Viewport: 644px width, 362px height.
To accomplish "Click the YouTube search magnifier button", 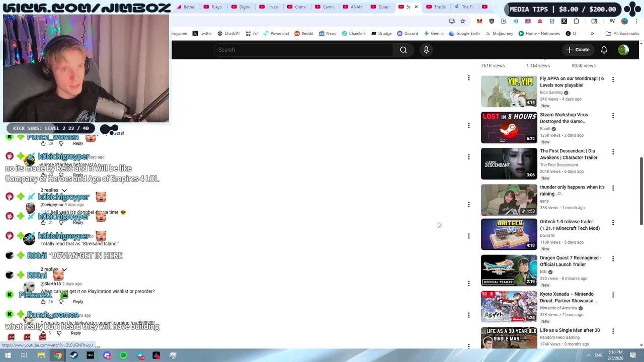I will [404, 50].
